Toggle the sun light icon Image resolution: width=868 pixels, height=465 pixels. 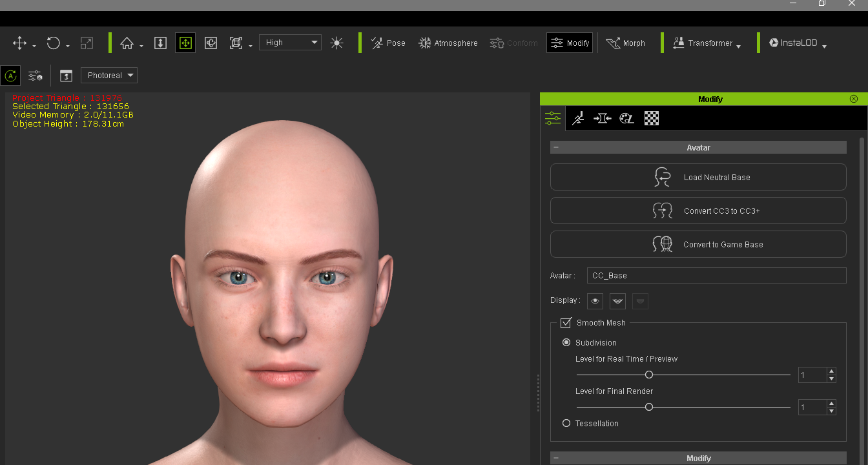pos(336,43)
